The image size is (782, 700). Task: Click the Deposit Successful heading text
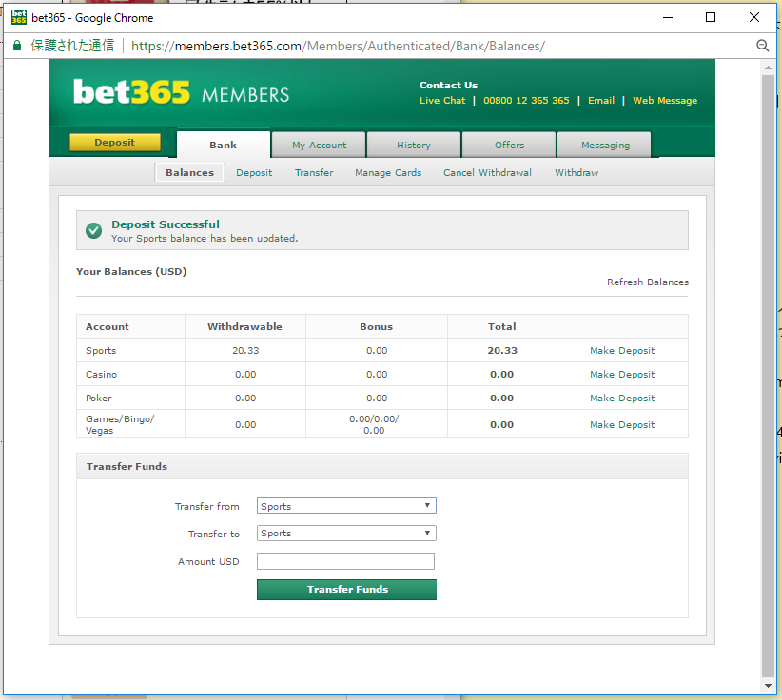166,224
